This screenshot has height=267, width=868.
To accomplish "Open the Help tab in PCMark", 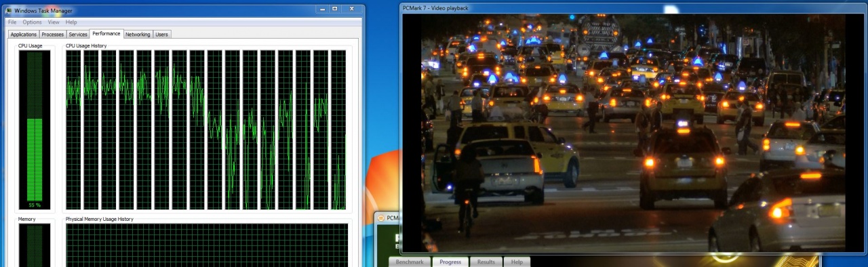I will click(x=517, y=262).
